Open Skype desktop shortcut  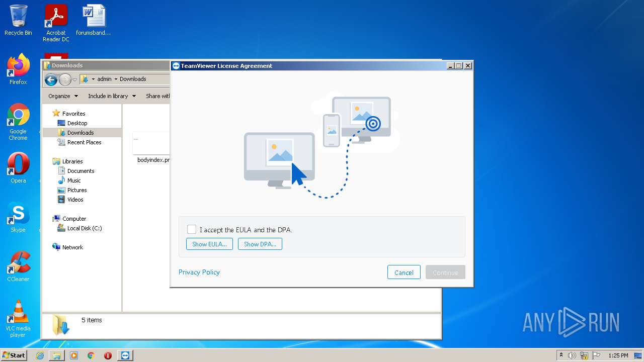pos(18,217)
